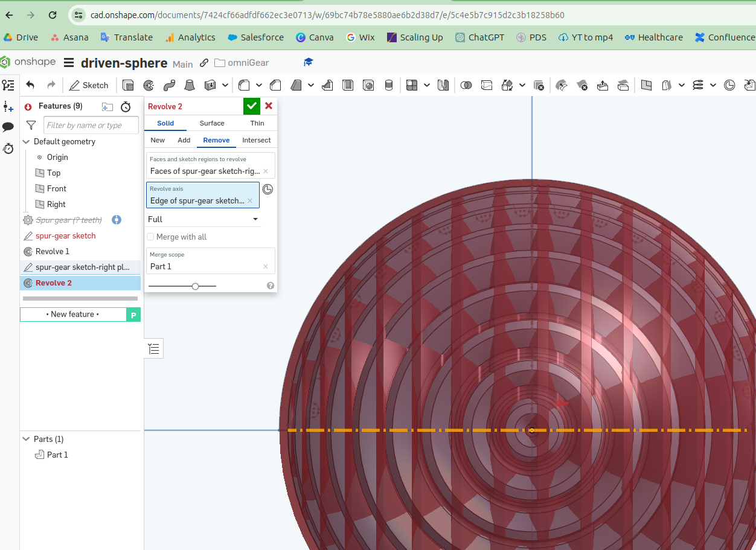Choose the Intersect operation tab
Viewport: 756px width, 550px height.
257,140
